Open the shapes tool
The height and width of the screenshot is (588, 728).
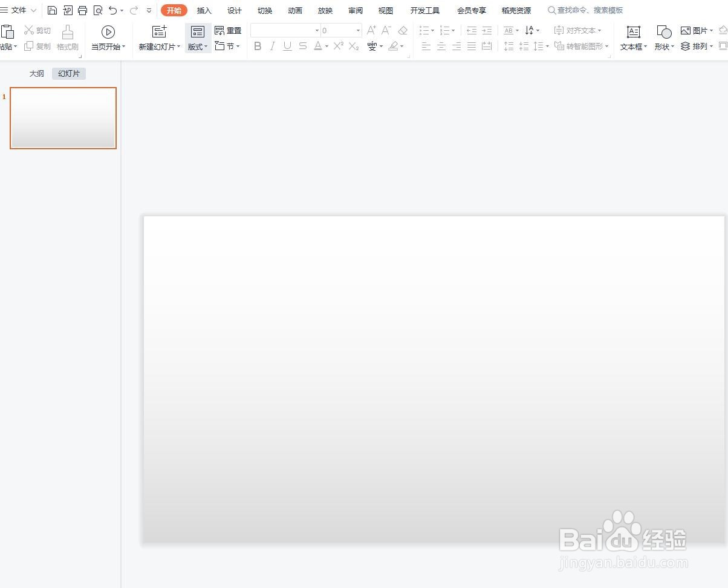click(663, 38)
